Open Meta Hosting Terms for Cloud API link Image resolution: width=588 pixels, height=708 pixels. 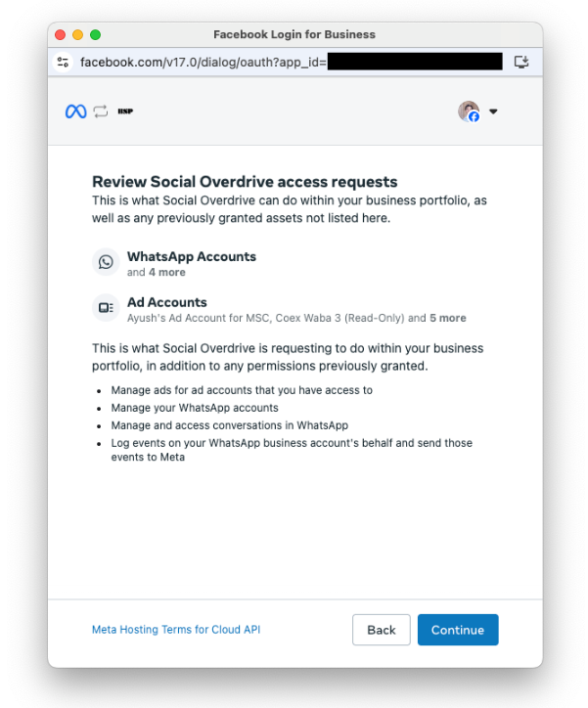pos(176,630)
